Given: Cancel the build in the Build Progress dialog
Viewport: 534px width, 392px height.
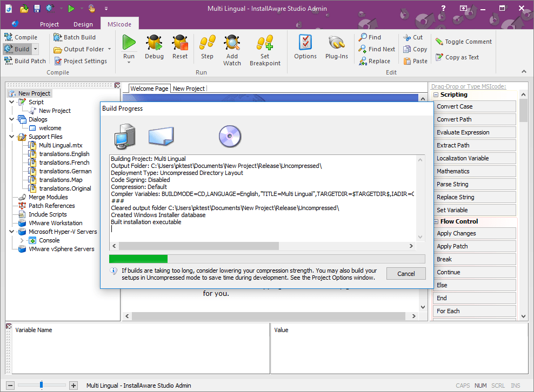Looking at the screenshot, I should point(406,273).
